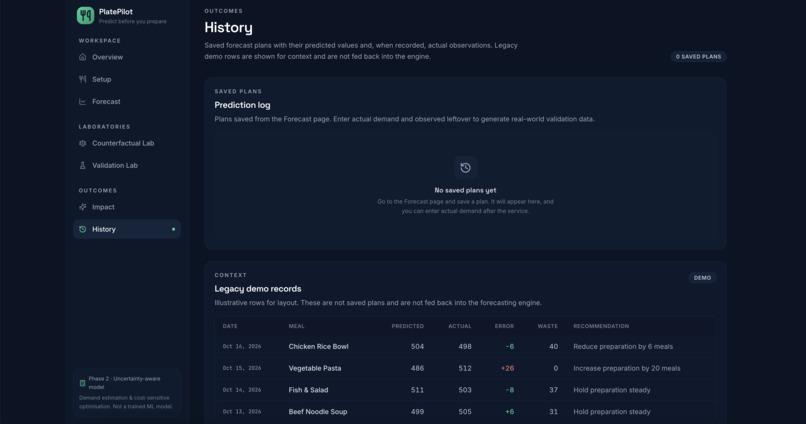Screen dimensions: 806x424
Task: Click the Oct 13, 2026 date cell
Action: point(242,412)
